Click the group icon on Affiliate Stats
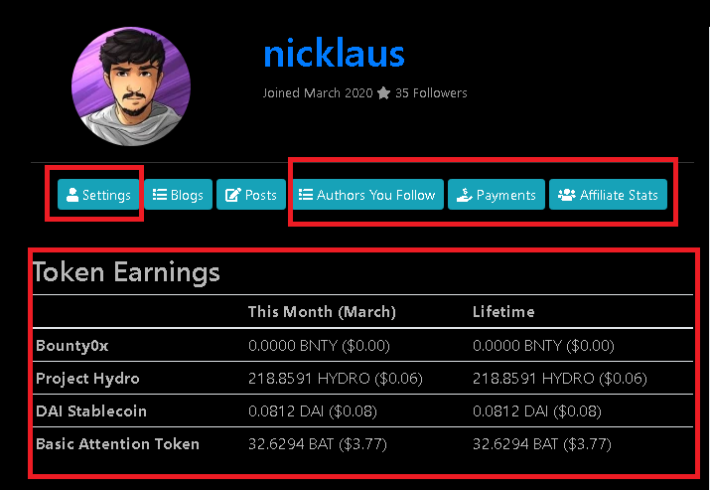 pos(566,195)
